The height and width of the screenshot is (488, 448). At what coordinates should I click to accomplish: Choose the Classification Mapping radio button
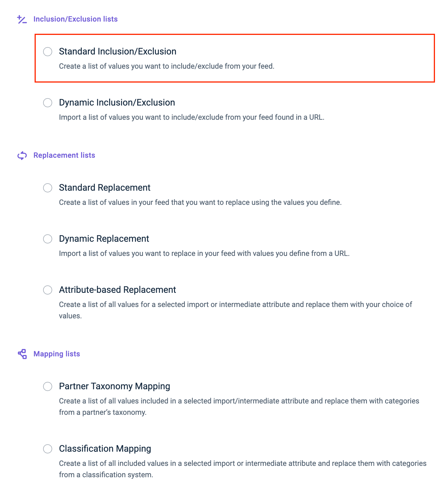point(48,449)
